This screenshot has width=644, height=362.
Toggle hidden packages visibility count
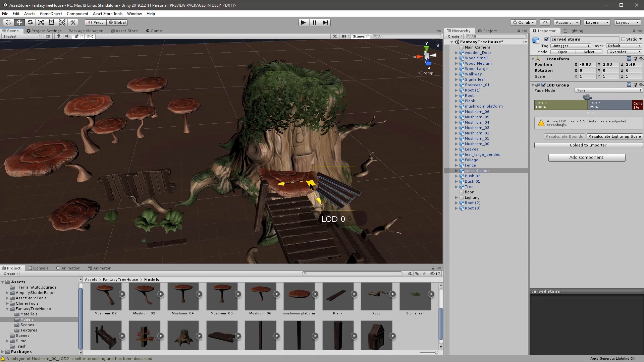(x=435, y=274)
